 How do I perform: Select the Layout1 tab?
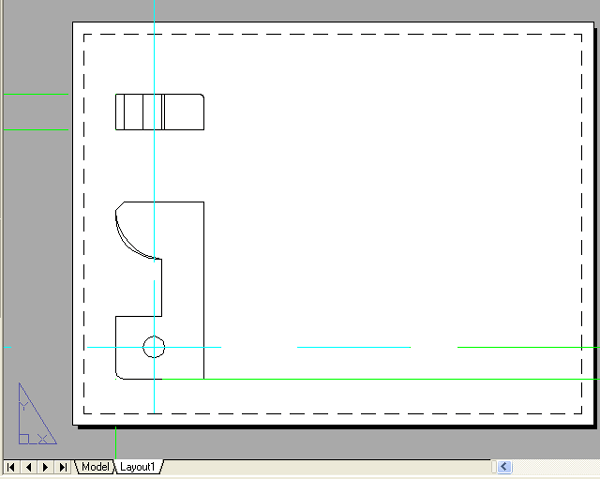(138, 467)
